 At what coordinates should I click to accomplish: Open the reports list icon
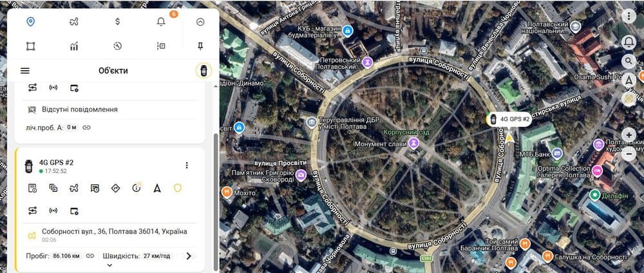[x=161, y=46]
